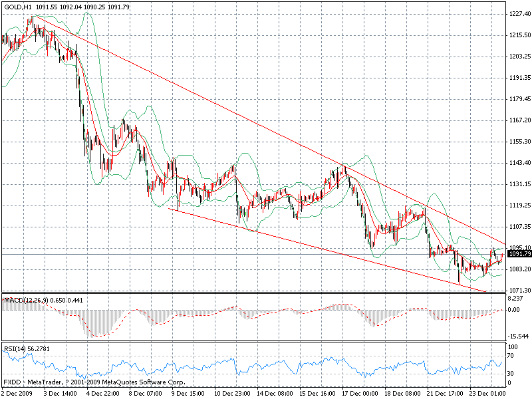Click the 1071.30 price axis label
532x399 pixels.
tap(520, 291)
